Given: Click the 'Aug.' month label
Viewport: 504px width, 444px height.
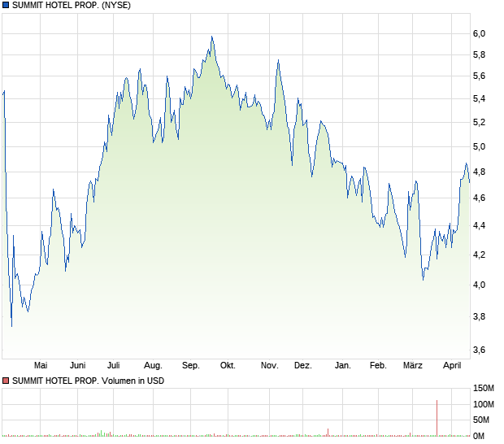Looking at the screenshot, I should pyautogui.click(x=153, y=365).
